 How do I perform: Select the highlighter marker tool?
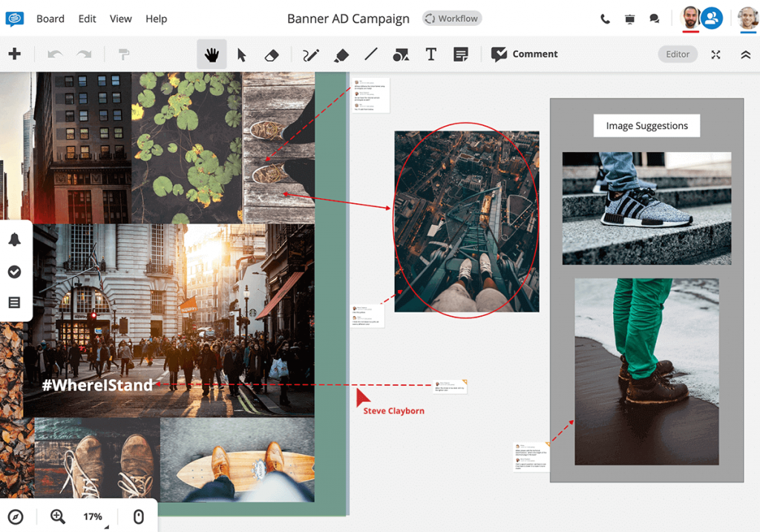[341, 53]
